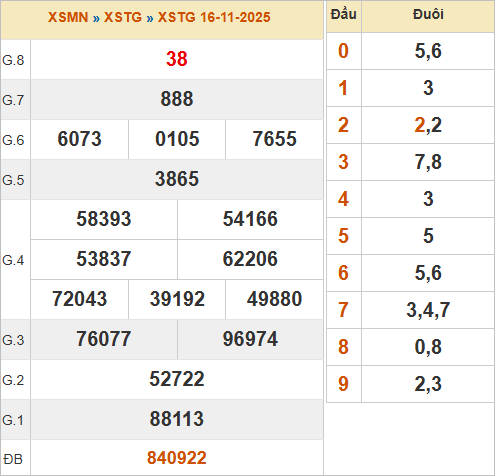Image resolution: width=495 pixels, height=476 pixels.
Task: Click the G.6 row label
Action: click(x=13, y=140)
